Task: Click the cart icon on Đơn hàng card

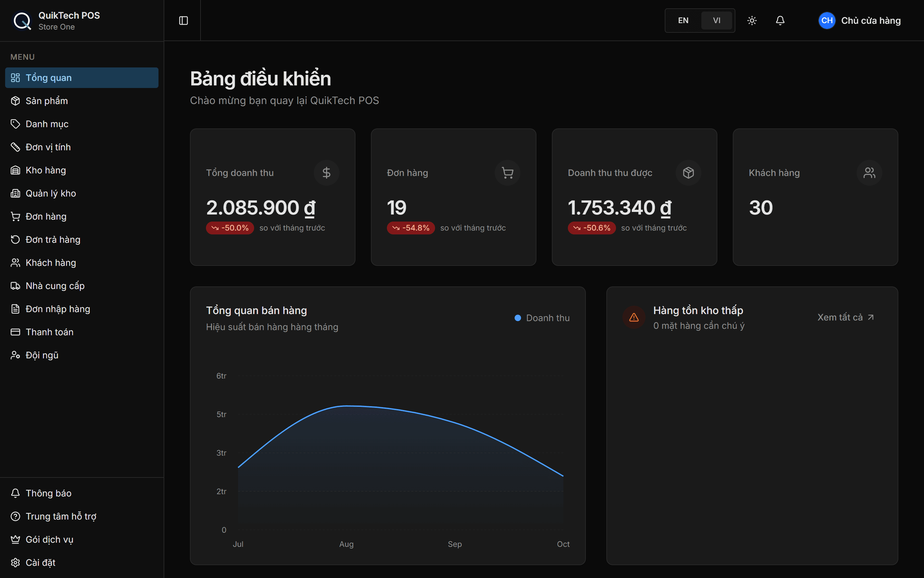Action: [508, 173]
